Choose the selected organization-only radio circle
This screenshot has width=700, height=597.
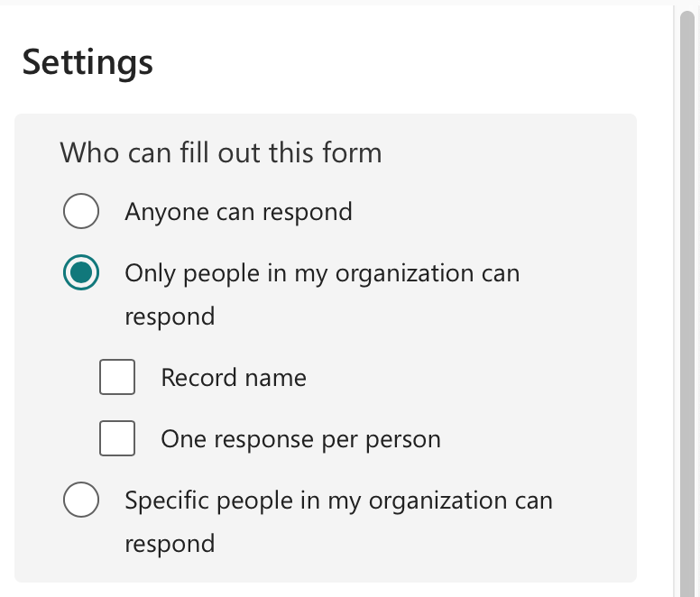coord(81,273)
